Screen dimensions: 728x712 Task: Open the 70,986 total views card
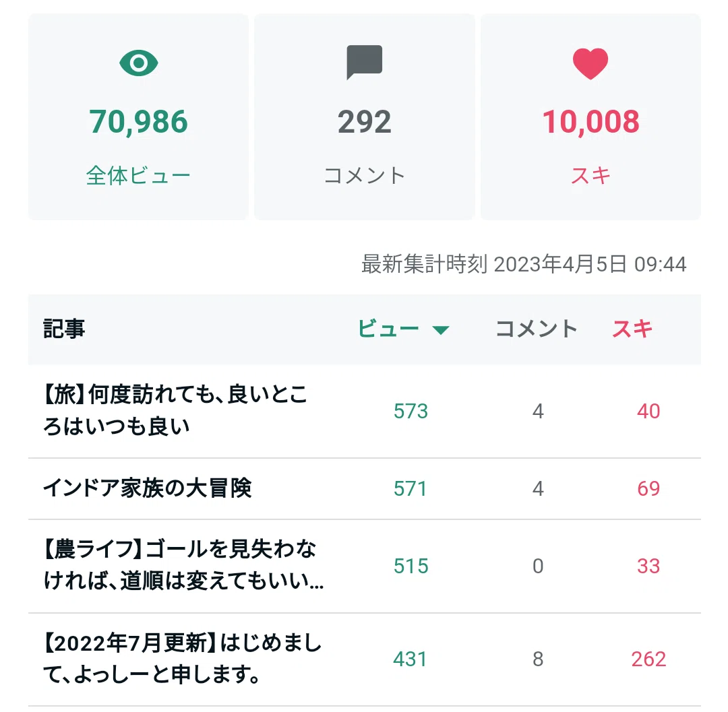138,117
